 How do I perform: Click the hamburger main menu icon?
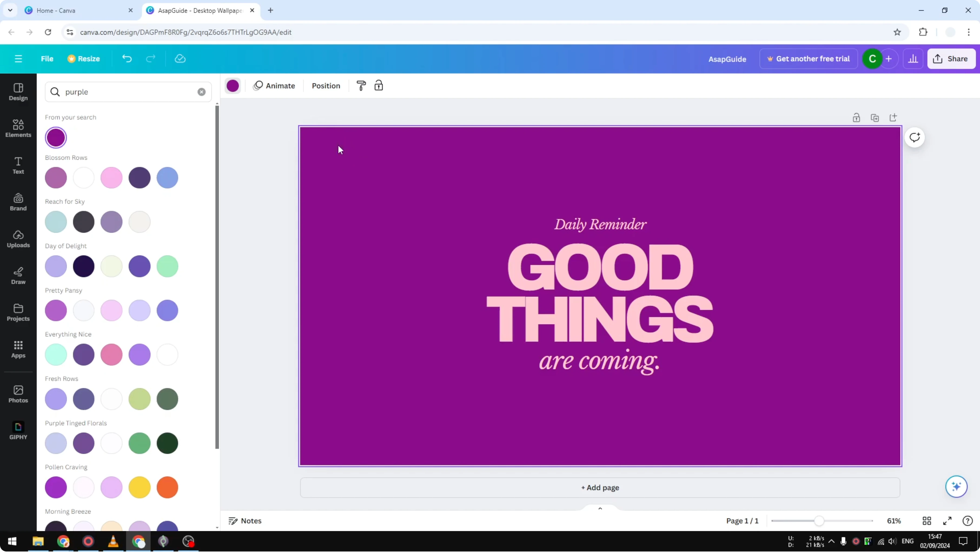click(18, 59)
